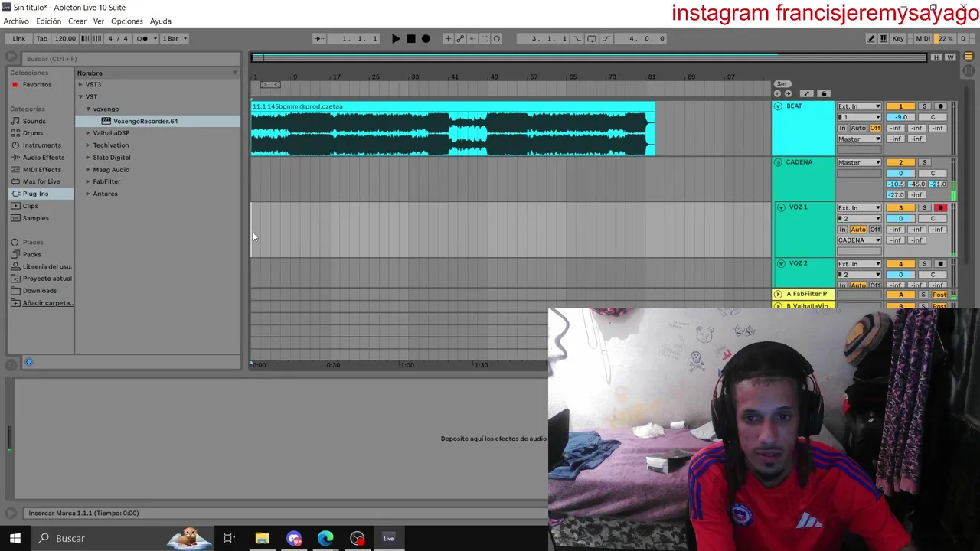
Task: Enable Draw Mode pencil icon
Action: [x=871, y=38]
